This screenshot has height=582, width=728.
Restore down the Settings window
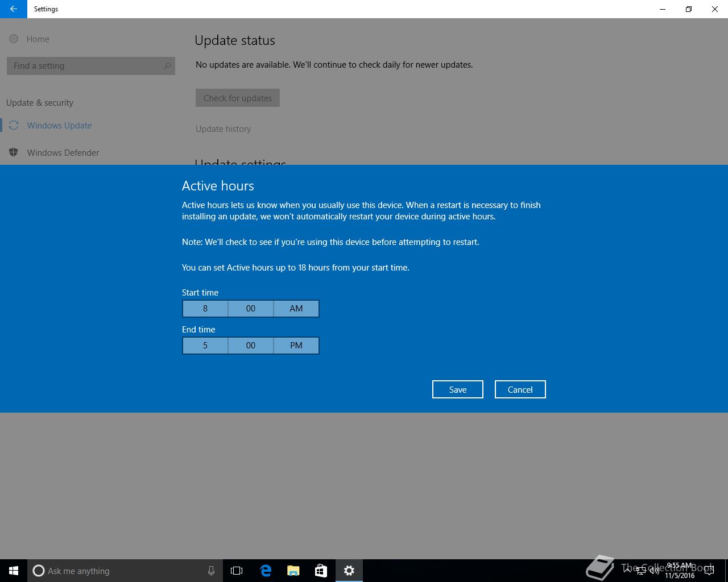(x=689, y=9)
